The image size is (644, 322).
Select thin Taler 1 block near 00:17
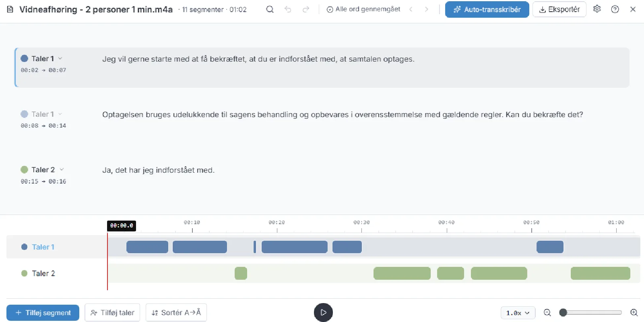point(255,247)
